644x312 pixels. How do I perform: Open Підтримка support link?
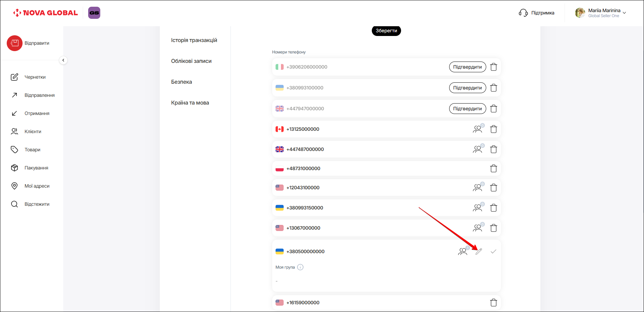point(537,13)
